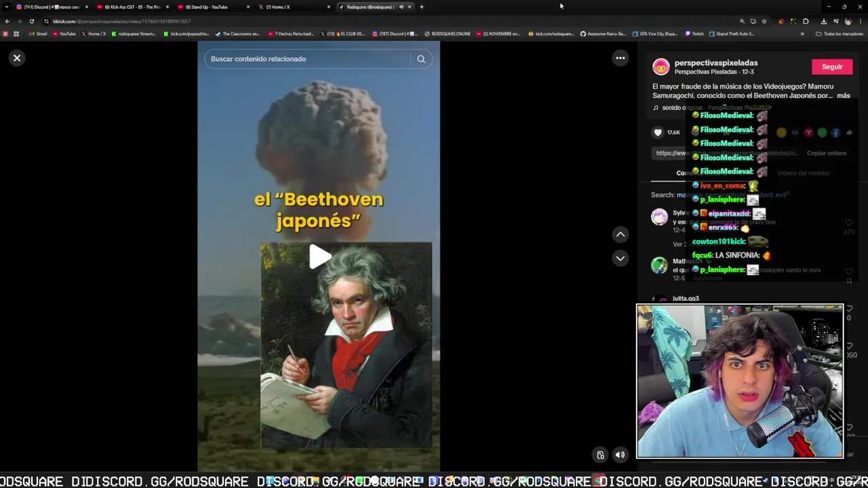868x488 pixels.
Task: Toggle the video sound speaker icon
Action: tap(620, 455)
